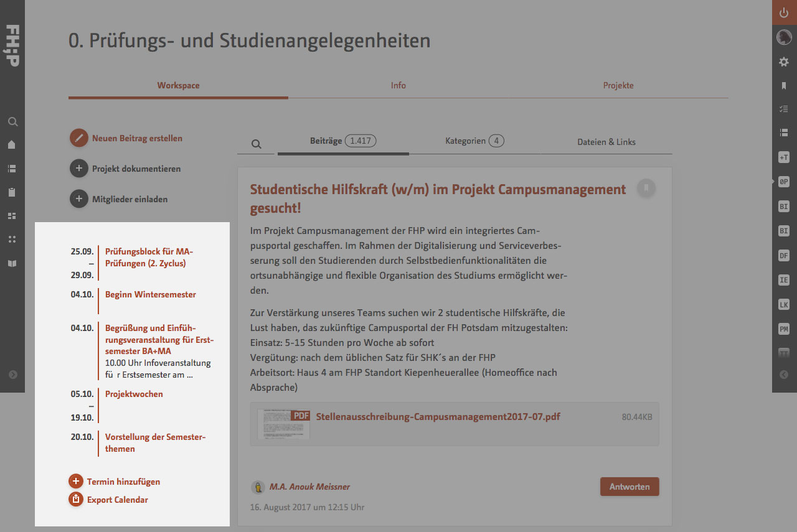Click the home icon in the left sidebar
This screenshot has height=532, width=797.
[x=12, y=144]
